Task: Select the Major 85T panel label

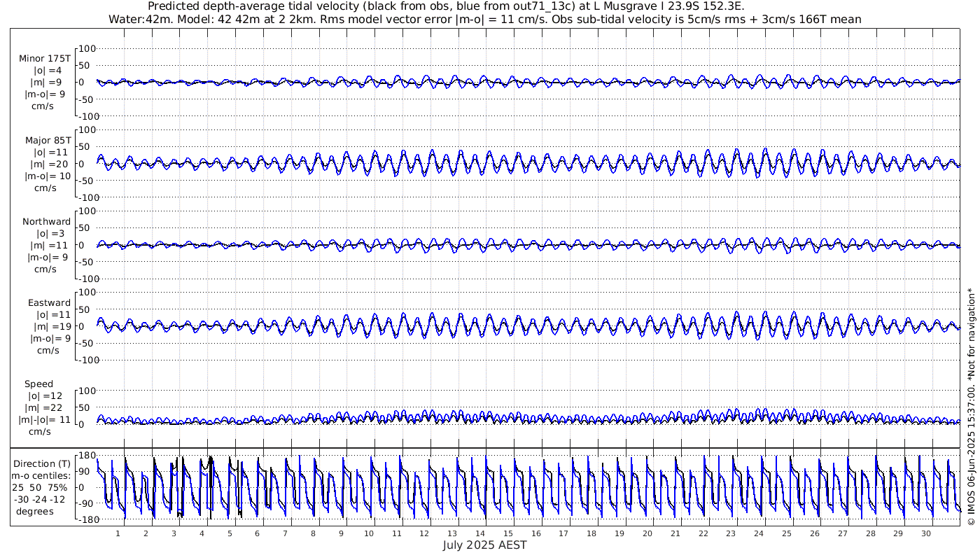Action: tap(45, 140)
